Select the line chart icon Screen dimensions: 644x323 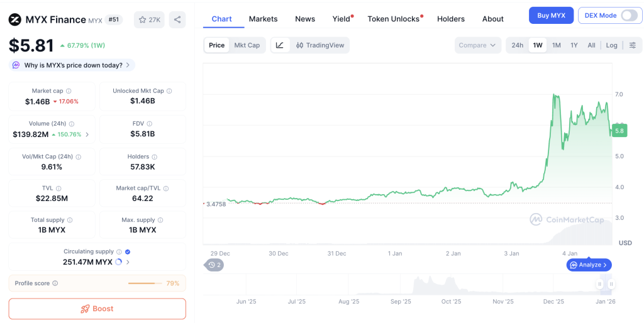tap(280, 45)
